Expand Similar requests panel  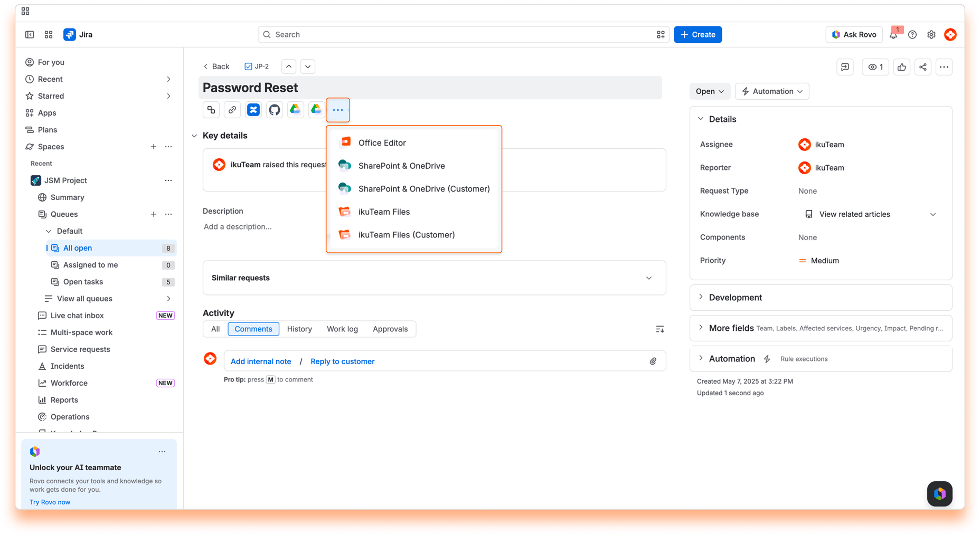pos(649,278)
